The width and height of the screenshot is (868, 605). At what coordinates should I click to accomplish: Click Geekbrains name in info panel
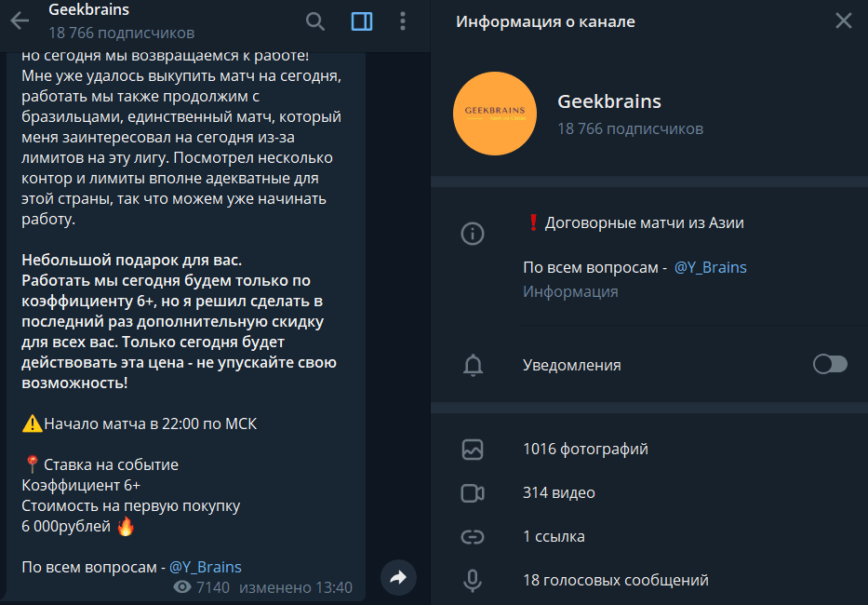pos(609,101)
